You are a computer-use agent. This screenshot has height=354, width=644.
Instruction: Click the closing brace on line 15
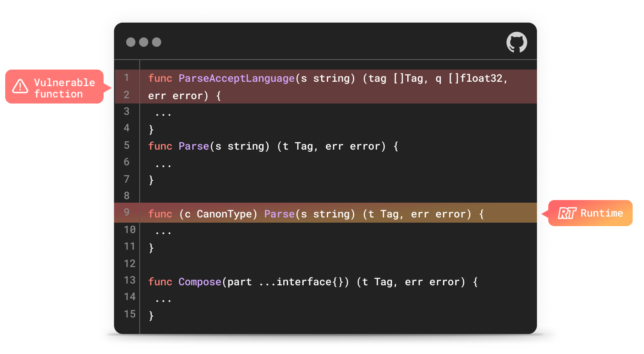pos(151,316)
